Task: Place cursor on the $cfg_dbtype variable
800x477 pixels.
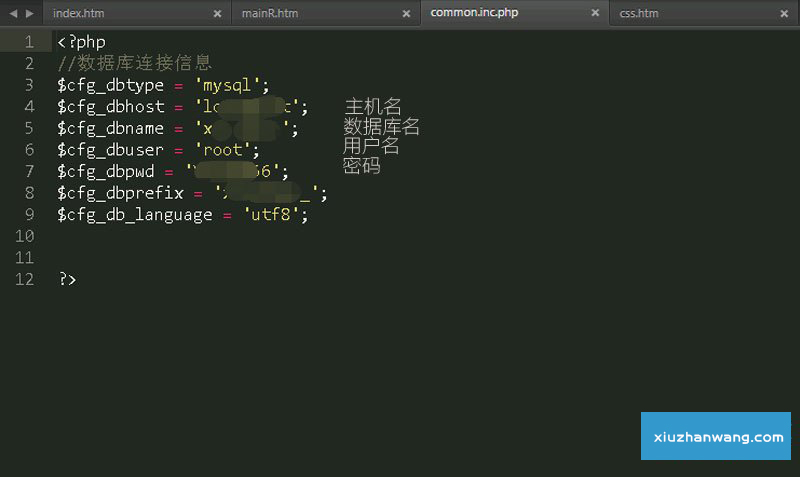Action: pyautogui.click(x=110, y=85)
